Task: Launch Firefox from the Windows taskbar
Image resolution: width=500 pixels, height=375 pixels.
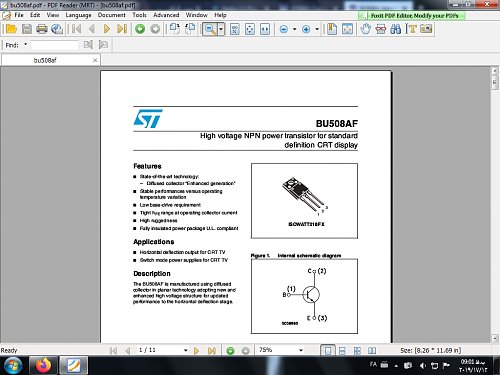Action: point(43,365)
